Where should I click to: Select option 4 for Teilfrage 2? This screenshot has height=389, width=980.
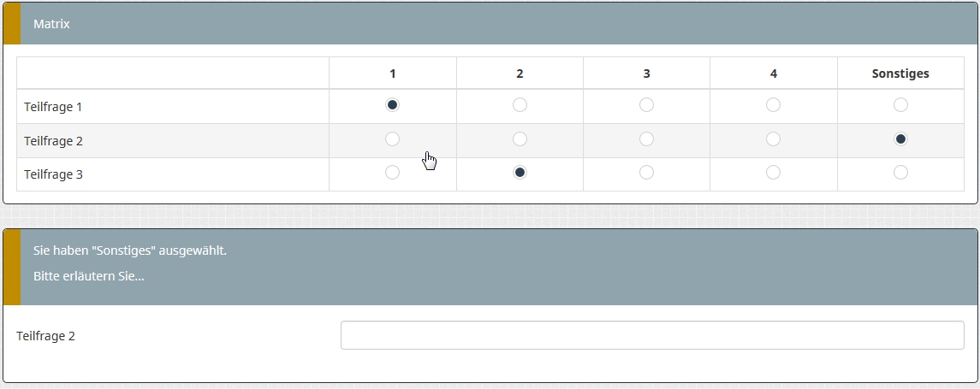(x=773, y=139)
